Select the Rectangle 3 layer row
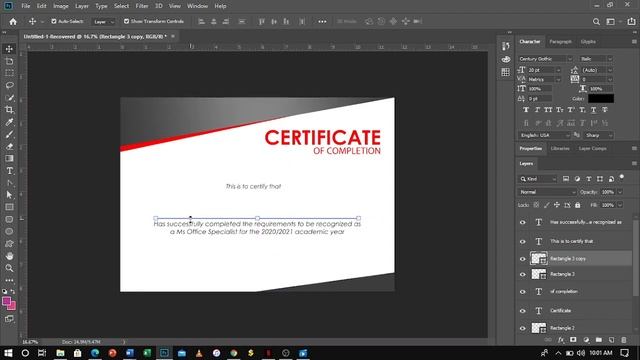Screen dimensions: 640x360 tap(574, 274)
